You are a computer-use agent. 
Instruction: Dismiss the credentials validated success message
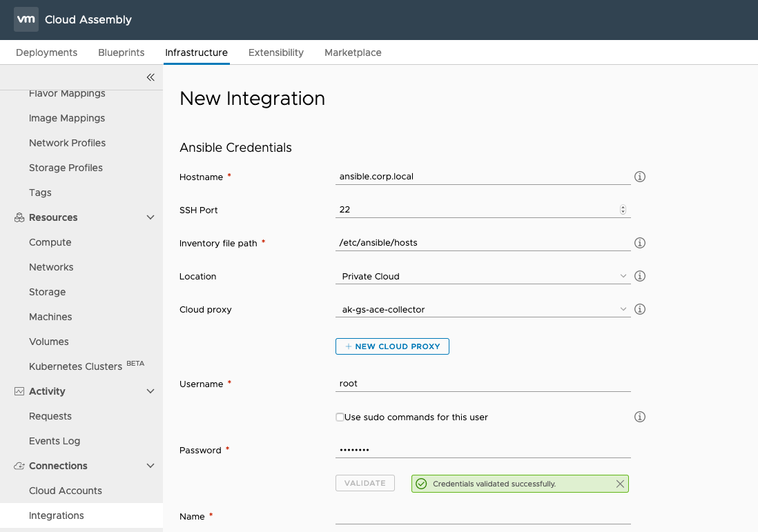(x=620, y=484)
